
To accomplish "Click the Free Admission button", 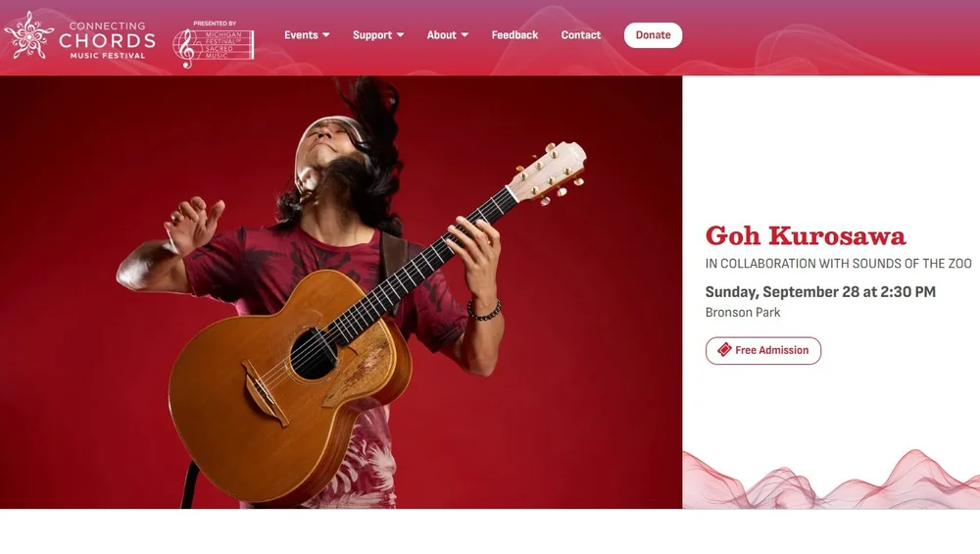I will coord(763,350).
